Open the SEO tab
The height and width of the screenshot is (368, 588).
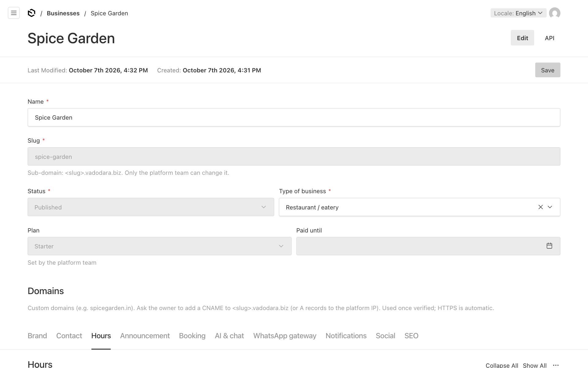[x=411, y=336]
